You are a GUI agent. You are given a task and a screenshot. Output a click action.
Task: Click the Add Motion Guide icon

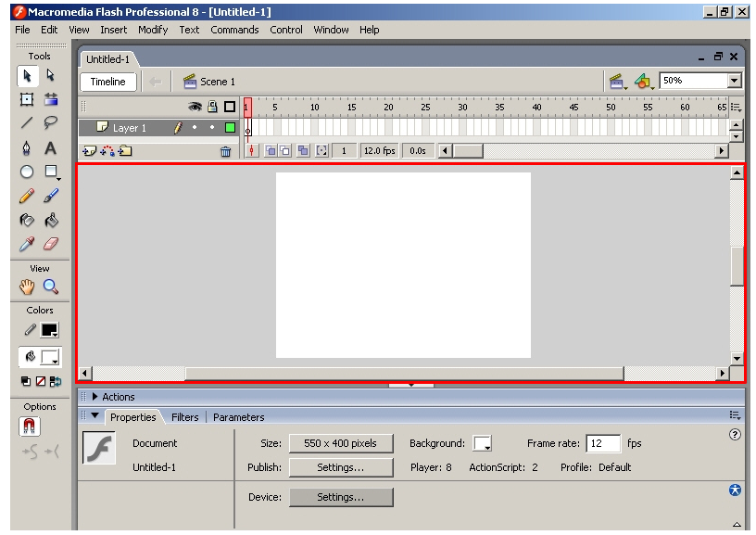[x=107, y=151]
